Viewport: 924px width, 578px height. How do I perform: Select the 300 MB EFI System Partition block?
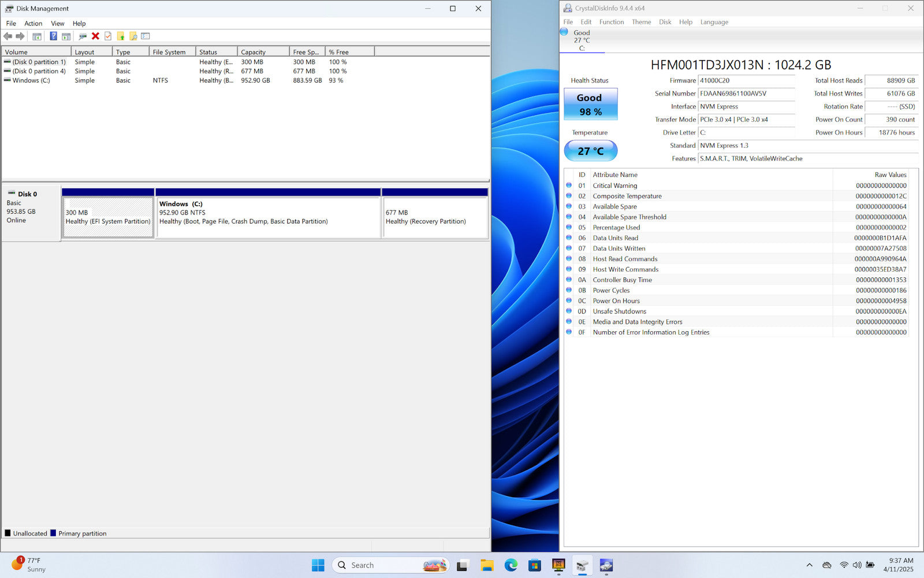click(x=108, y=217)
